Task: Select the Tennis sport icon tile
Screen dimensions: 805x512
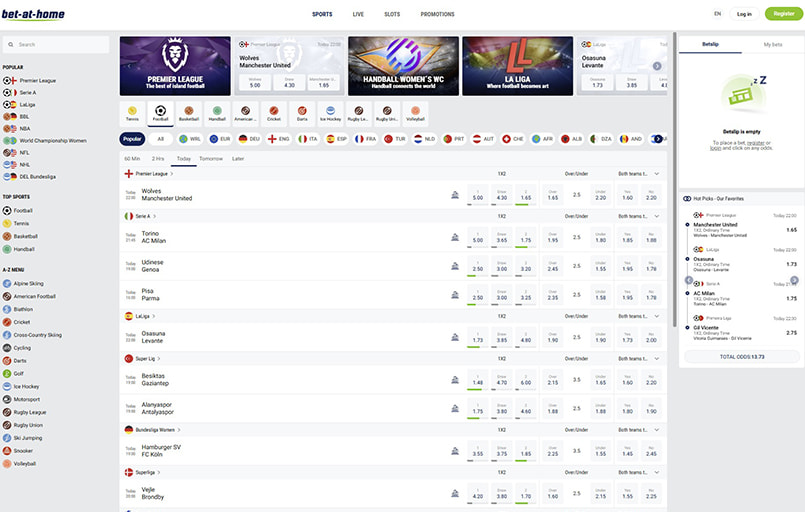Action: [x=132, y=113]
